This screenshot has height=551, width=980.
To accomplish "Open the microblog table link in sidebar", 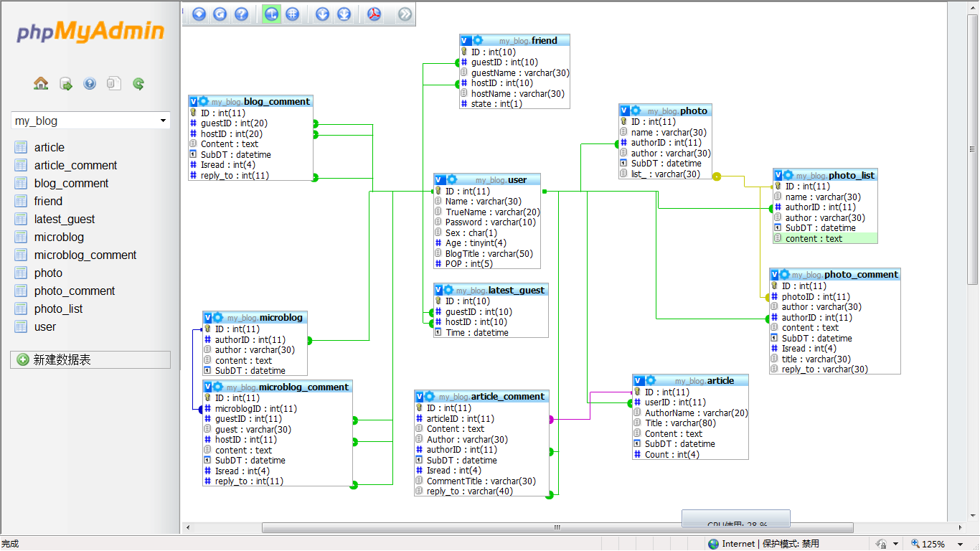I will (x=59, y=237).
